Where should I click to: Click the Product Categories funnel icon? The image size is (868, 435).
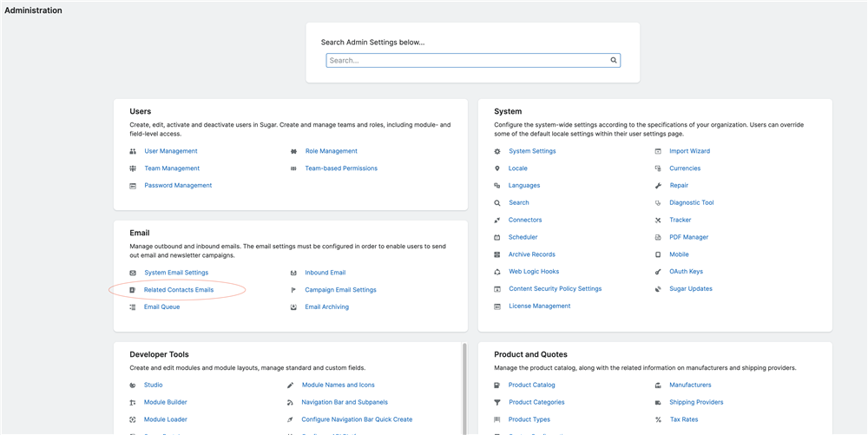click(497, 403)
